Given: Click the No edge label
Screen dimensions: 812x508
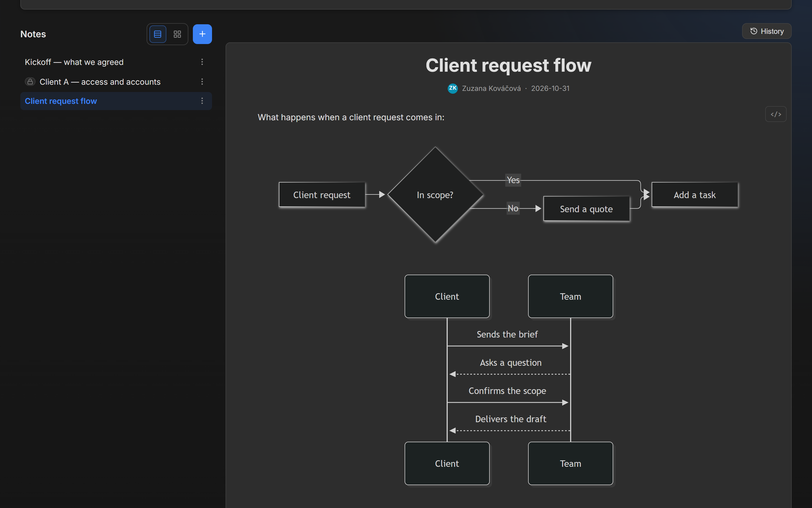Looking at the screenshot, I should click(x=513, y=208).
